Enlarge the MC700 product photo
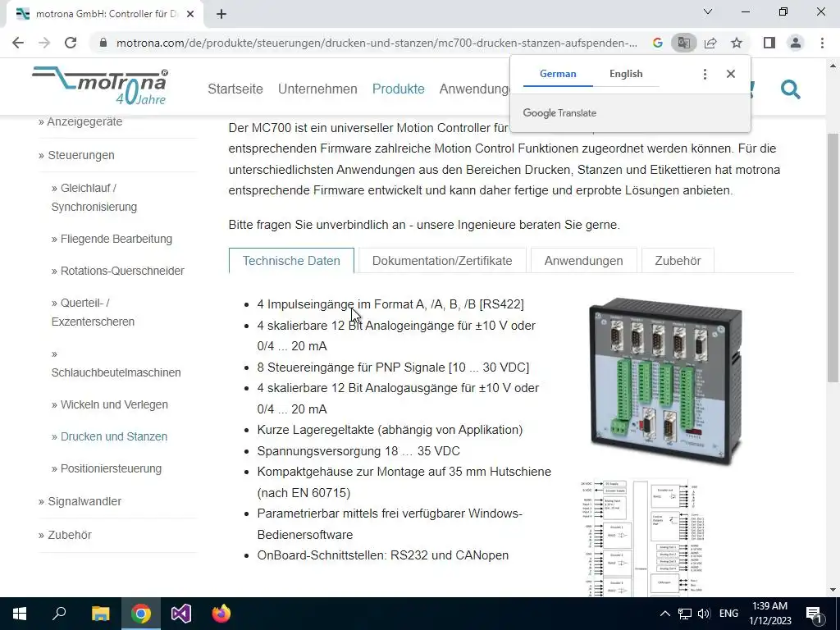This screenshot has height=630, width=840. [664, 381]
